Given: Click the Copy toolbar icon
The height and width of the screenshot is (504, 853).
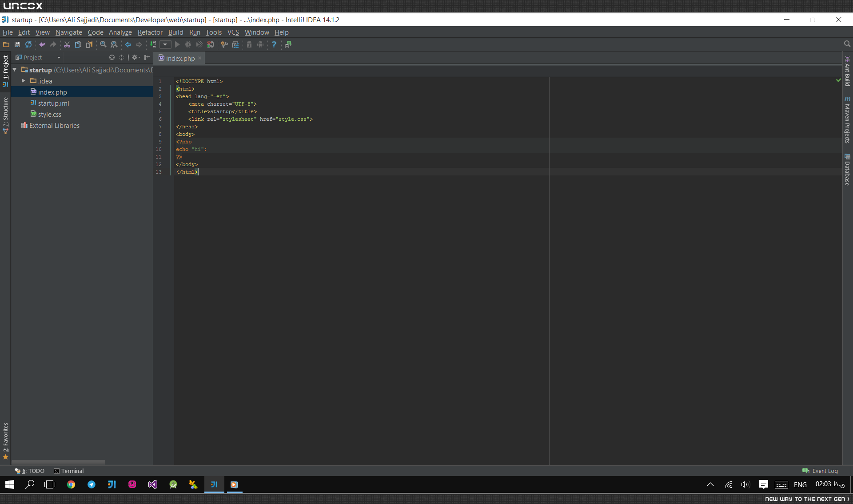Looking at the screenshot, I should (x=78, y=44).
